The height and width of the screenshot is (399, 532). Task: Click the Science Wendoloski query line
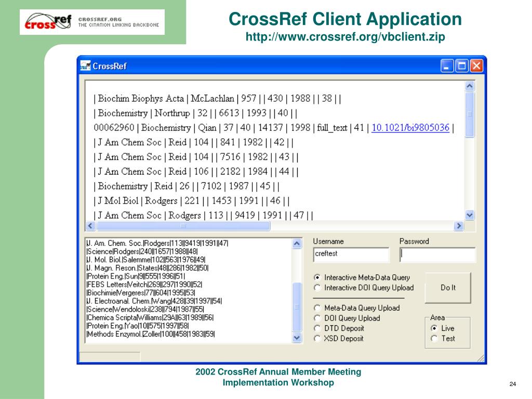coord(145,309)
